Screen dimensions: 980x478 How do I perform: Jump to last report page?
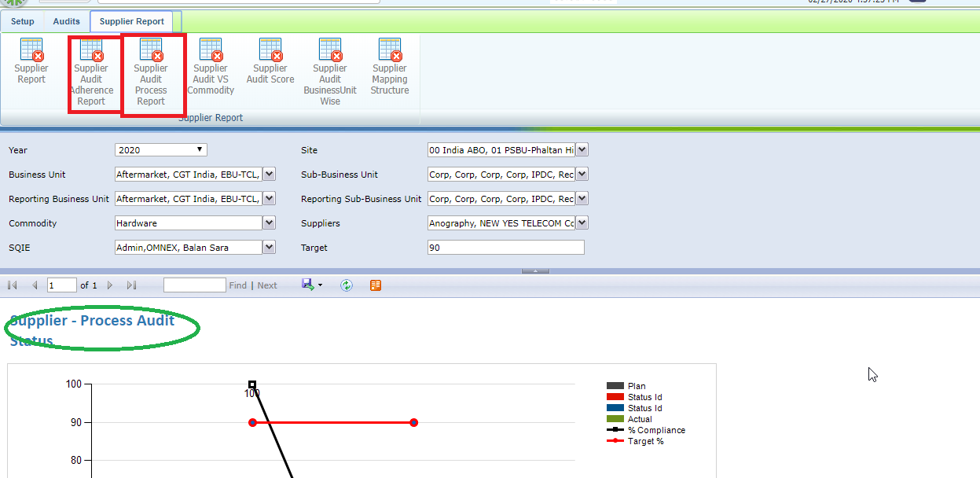click(131, 285)
